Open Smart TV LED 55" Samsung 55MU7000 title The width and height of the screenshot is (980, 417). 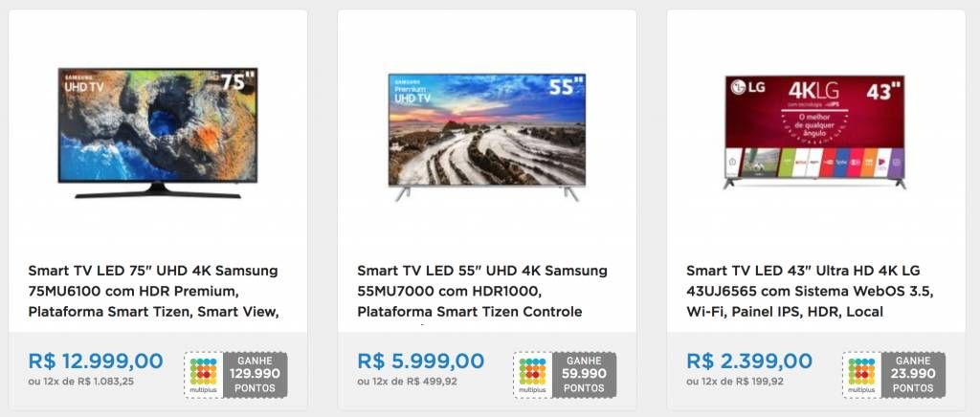482,291
